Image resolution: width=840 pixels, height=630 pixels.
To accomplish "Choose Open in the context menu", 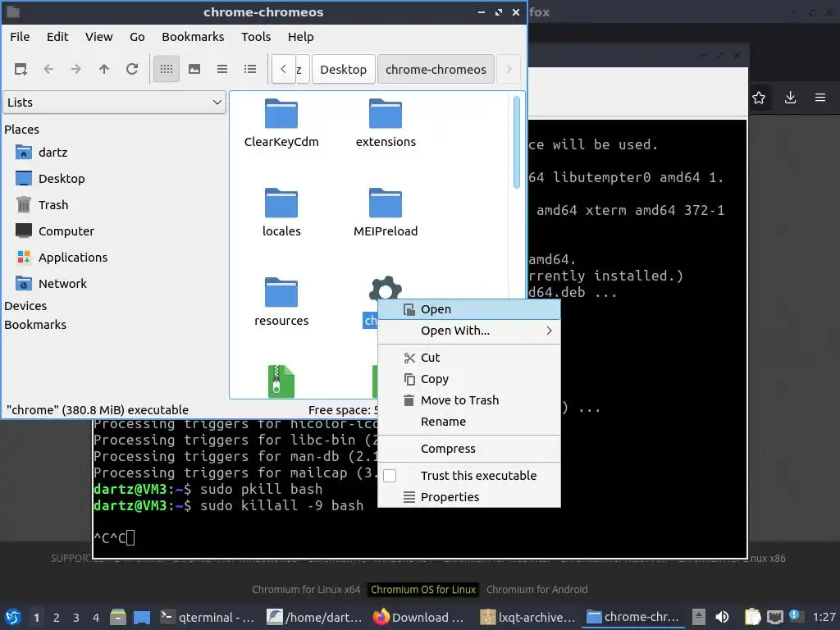I will coord(469,309).
